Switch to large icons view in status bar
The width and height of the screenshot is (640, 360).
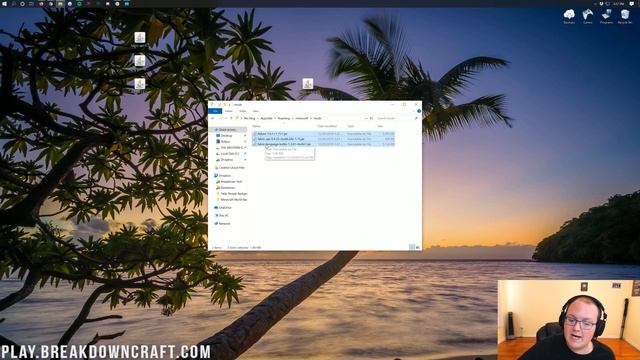pos(418,247)
